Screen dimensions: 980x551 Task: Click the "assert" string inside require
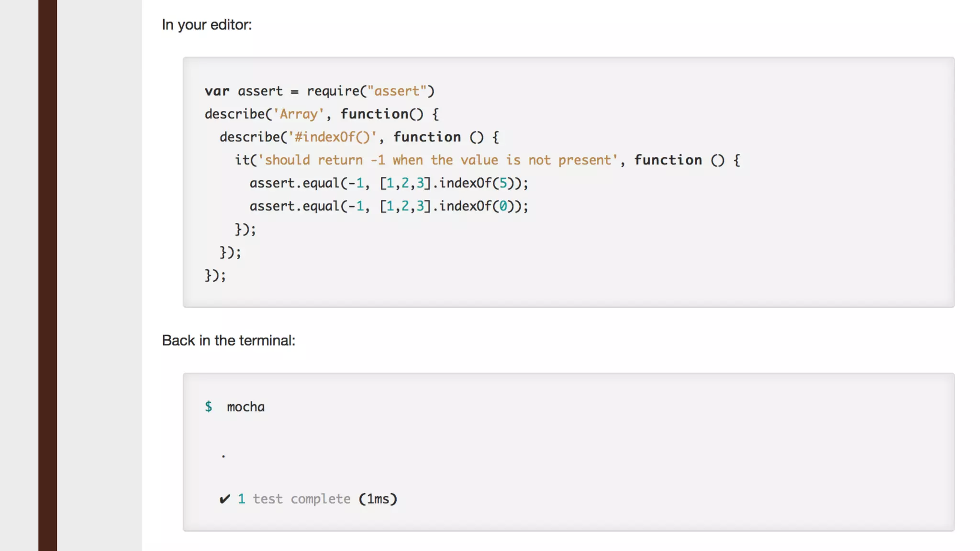(x=397, y=91)
